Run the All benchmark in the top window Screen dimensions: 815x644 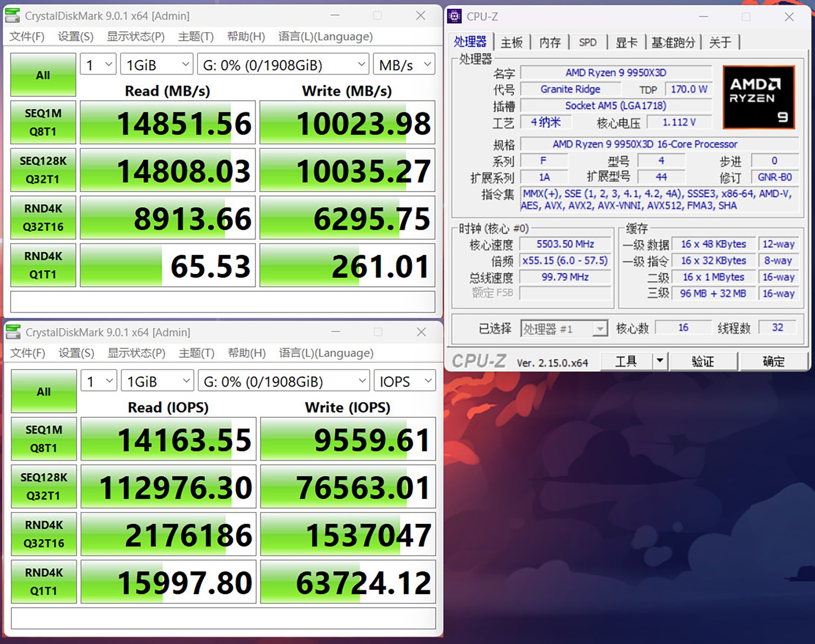[x=43, y=75]
